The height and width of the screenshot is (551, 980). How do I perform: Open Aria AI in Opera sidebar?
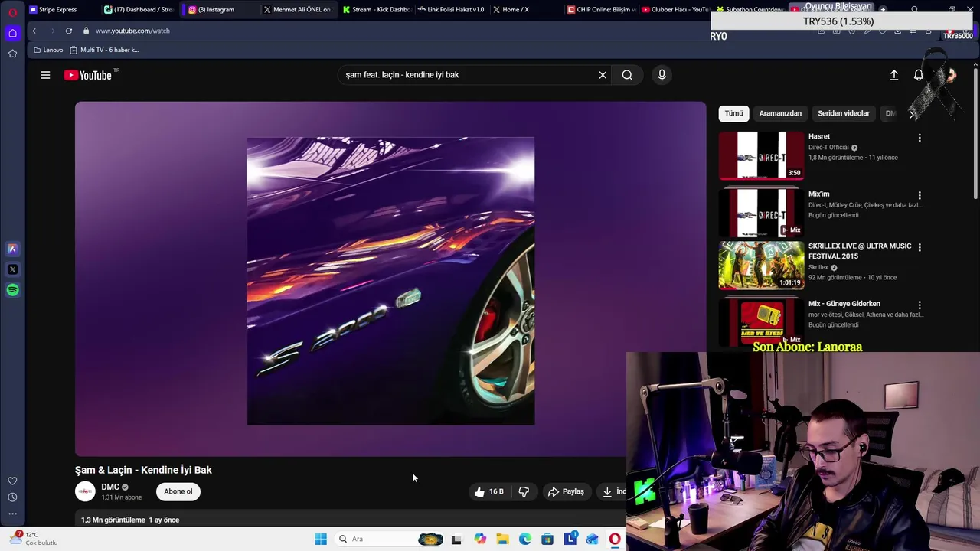tap(12, 249)
